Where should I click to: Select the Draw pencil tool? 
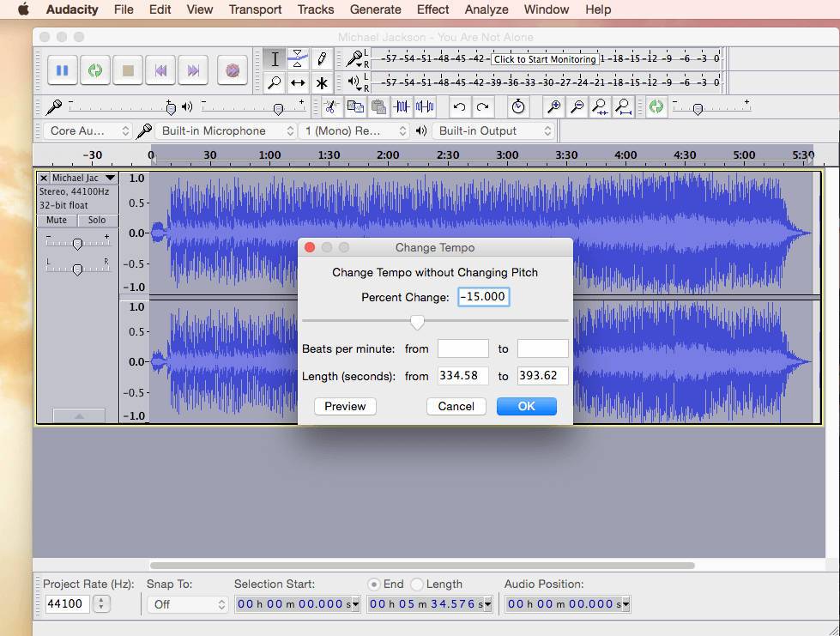tap(322, 58)
